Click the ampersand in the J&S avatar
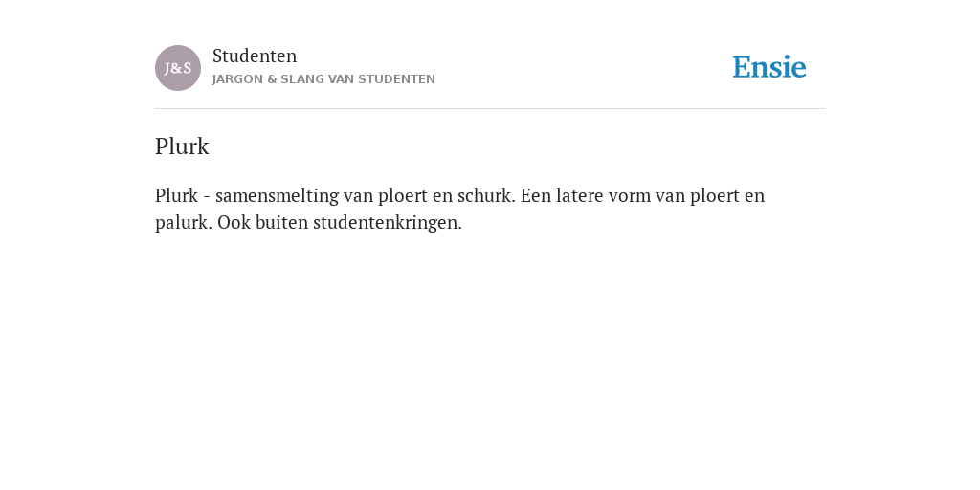Image resolution: width=980 pixels, height=490 pixels. coord(177,68)
